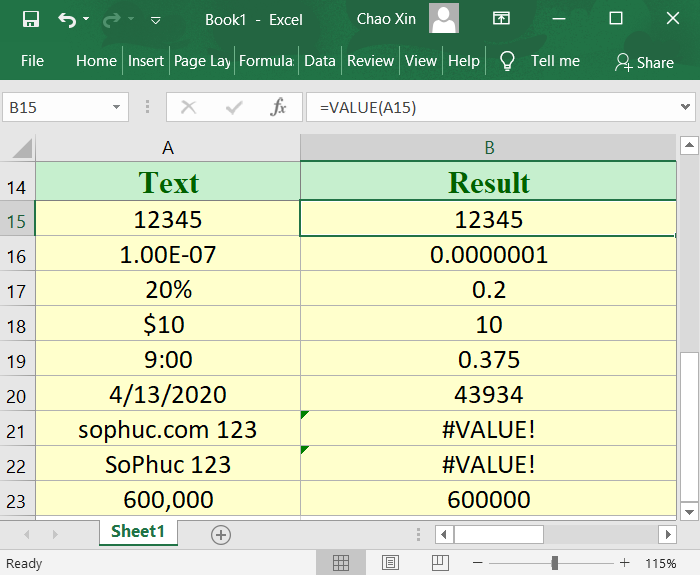Click the Undo arrow icon
Screen dimensions: 700x575
click(x=67, y=19)
